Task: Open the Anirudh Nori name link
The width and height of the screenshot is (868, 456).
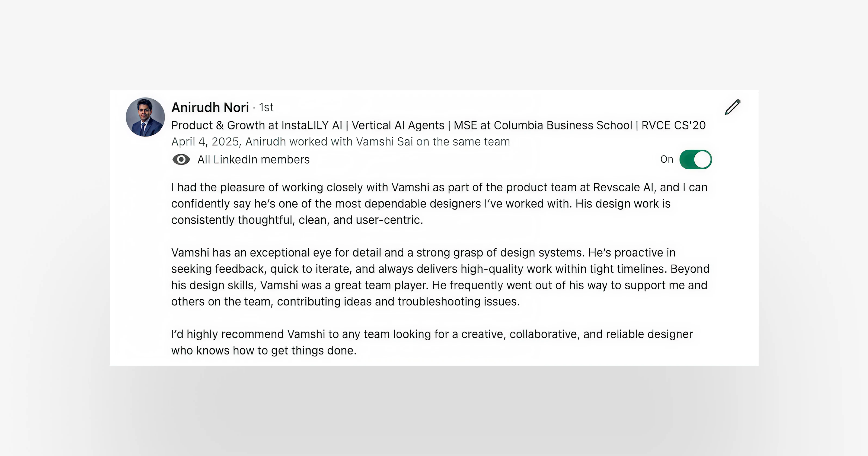Action: tap(210, 107)
